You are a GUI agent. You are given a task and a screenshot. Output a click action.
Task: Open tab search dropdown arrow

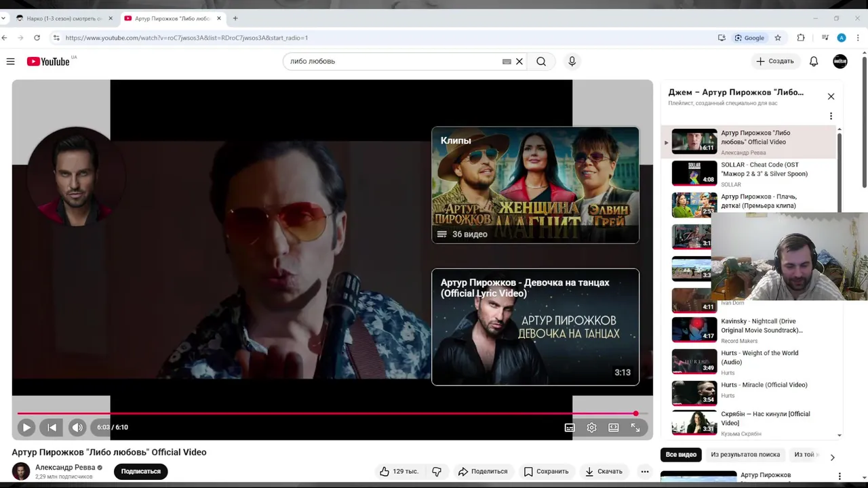[5, 18]
